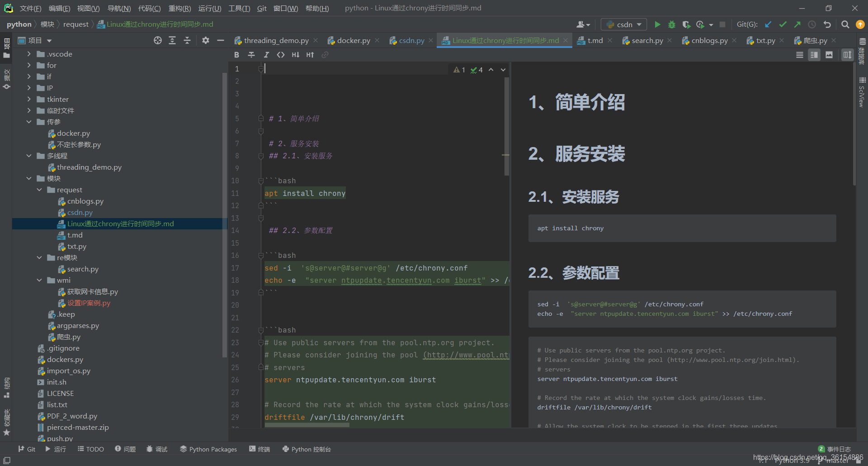Toggle bold markdown formatting
868x466 pixels.
pos(236,54)
